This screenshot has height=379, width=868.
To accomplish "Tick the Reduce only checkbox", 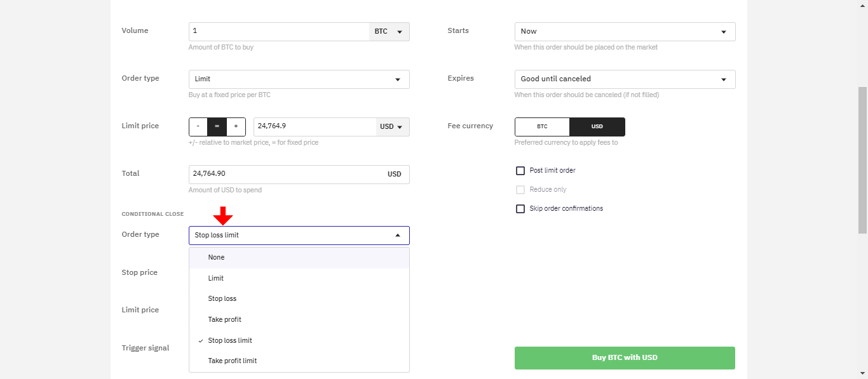I will (520, 190).
